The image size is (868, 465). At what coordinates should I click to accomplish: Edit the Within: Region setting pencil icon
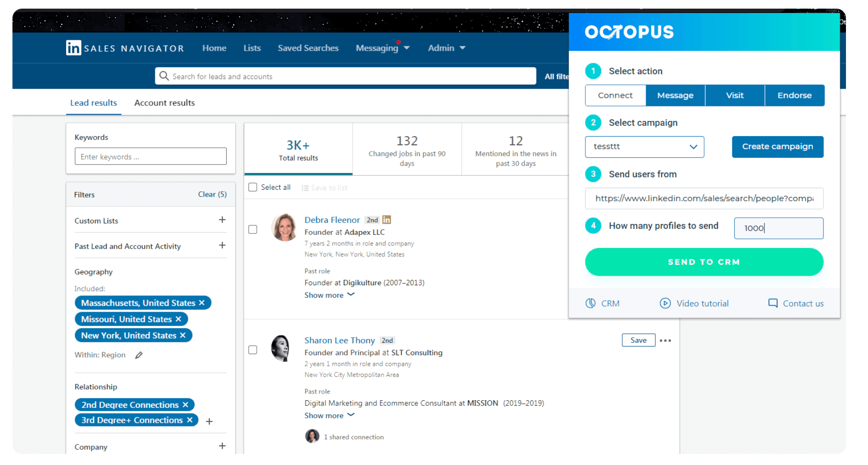pyautogui.click(x=139, y=355)
